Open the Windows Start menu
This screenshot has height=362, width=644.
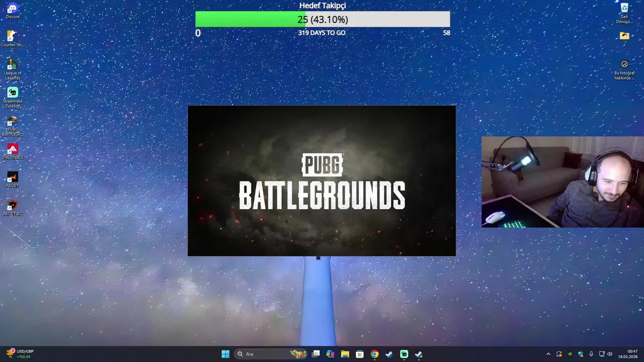pyautogui.click(x=225, y=354)
